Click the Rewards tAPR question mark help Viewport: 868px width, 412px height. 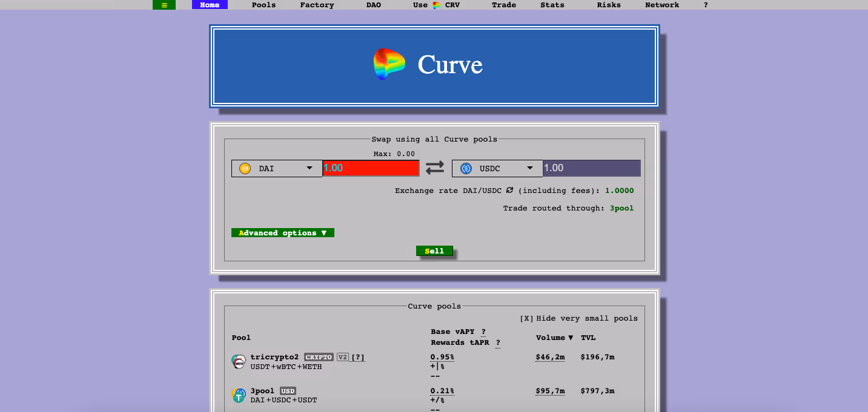pyautogui.click(x=498, y=342)
